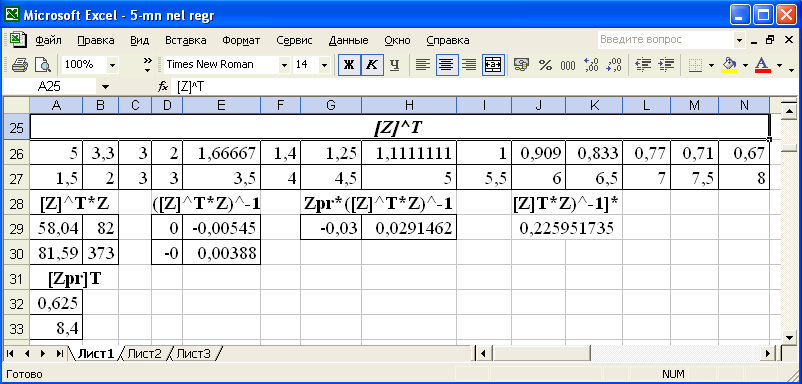Open font size 14 dropdown
Screen dimensions: 802x384
coord(324,65)
